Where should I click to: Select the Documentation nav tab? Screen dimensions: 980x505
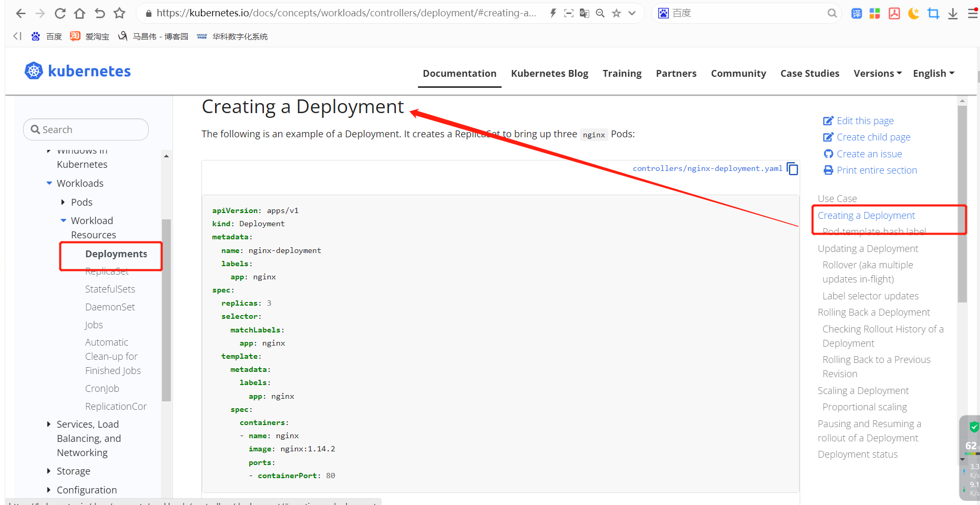point(460,74)
